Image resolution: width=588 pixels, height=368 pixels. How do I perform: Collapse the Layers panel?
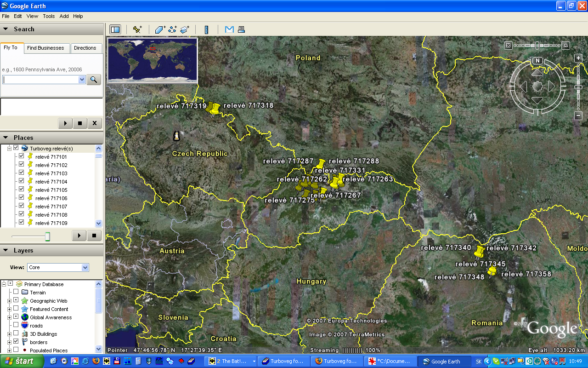(x=6, y=250)
